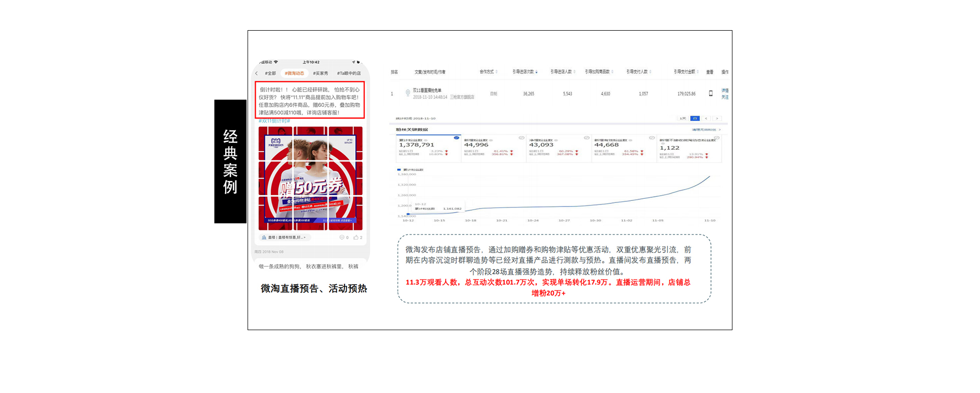The image size is (980, 393).
Task: Click the info icon beside the 净增粉丝数 label
Action: coord(556,140)
